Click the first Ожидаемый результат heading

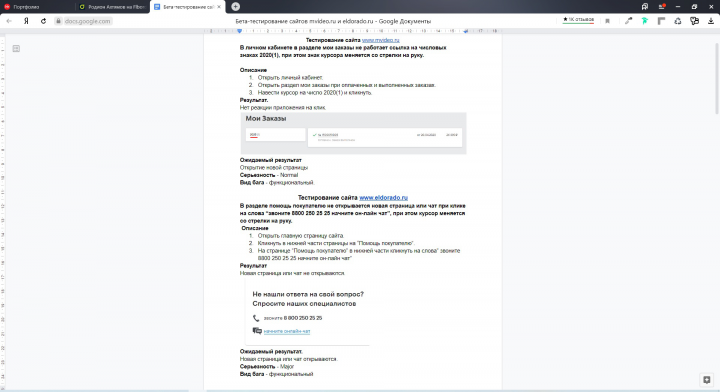[270, 160]
